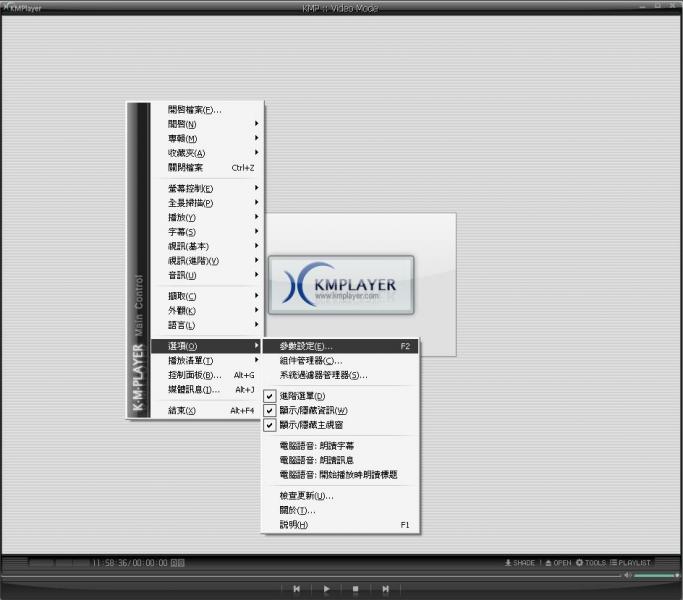Click the KMPlayer center logo banner
683x600 pixels.
point(341,285)
